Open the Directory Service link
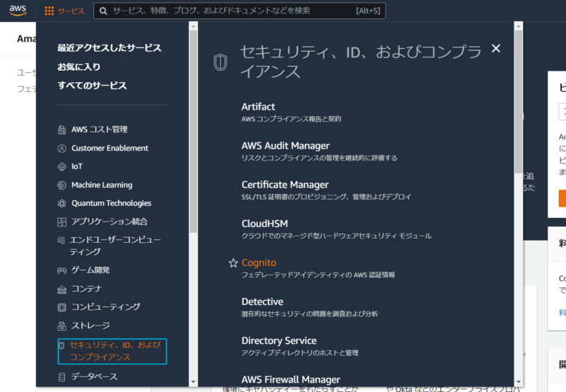Screen dimensions: 566x392 pos(279,340)
